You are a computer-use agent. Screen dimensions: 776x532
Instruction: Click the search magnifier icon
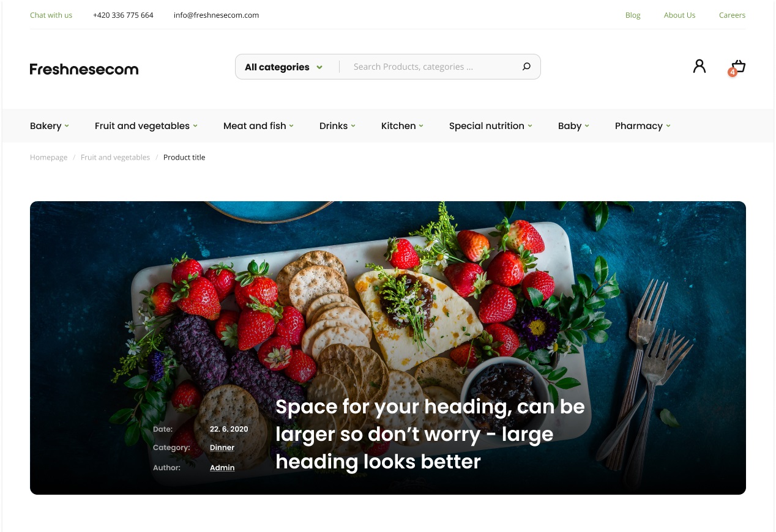pyautogui.click(x=526, y=67)
